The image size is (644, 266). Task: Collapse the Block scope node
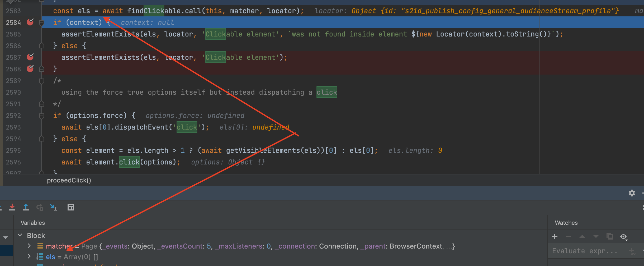(x=20, y=235)
